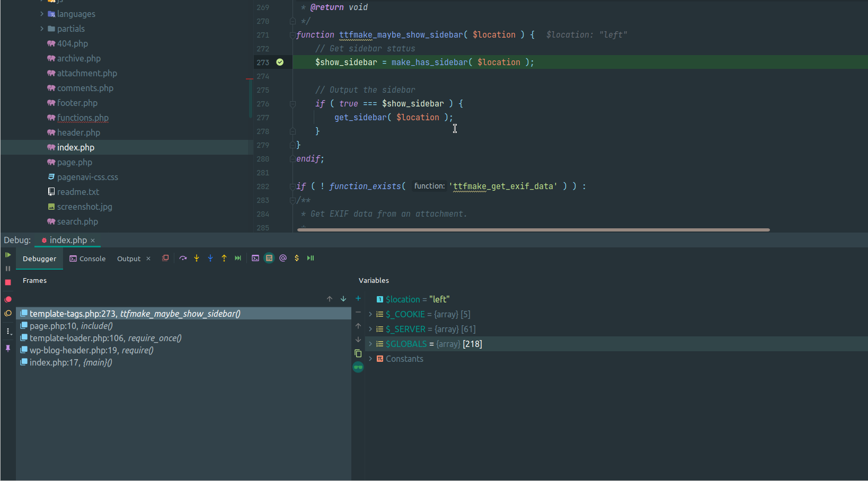Stop the debug session with red square

click(8, 282)
